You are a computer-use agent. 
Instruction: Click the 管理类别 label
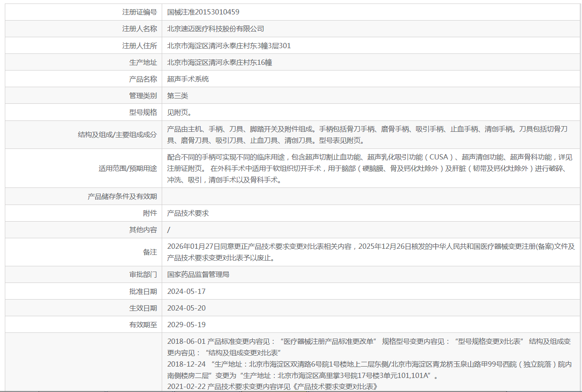tap(143, 95)
